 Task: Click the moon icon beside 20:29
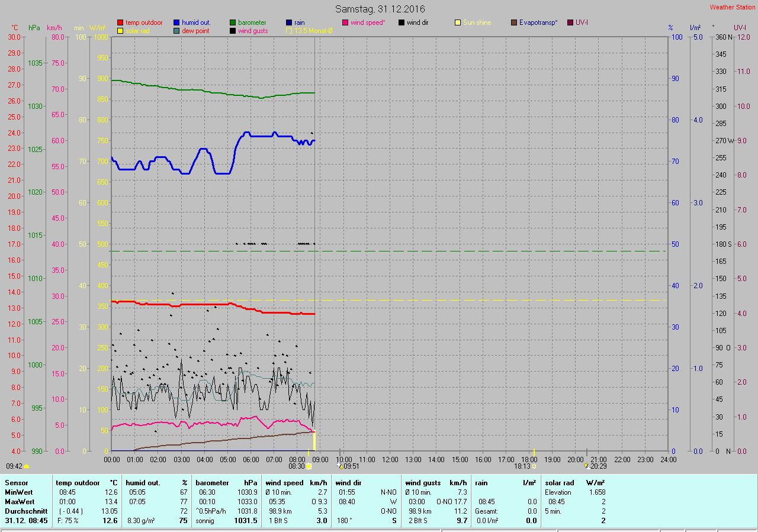586,466
